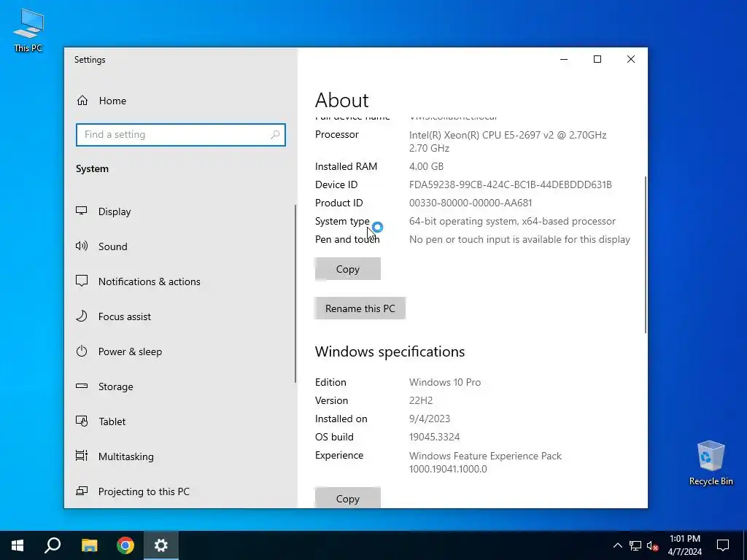Click the About page title
This screenshot has height=560, width=747.
point(341,100)
